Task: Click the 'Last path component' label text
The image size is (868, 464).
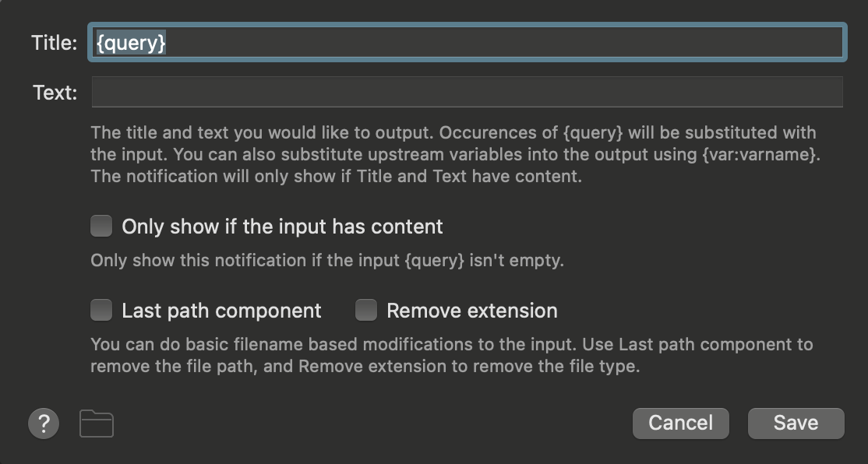Action: coord(221,311)
